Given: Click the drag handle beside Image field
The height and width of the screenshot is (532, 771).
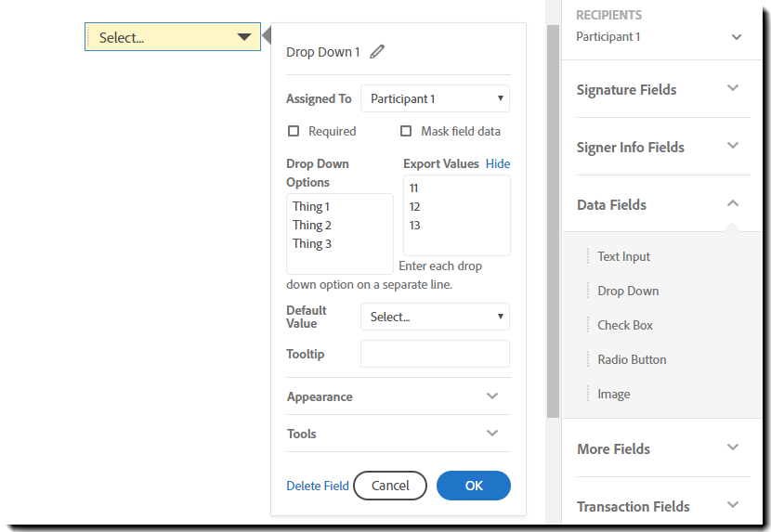Looking at the screenshot, I should tap(588, 394).
